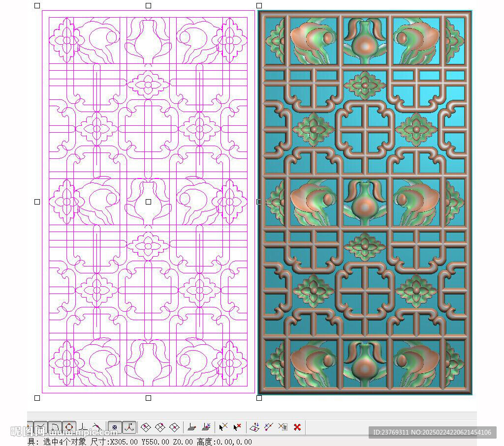This screenshot has height=446, width=504.
Task: Toggle the XYZ axis orientation button
Action: coord(129,427)
